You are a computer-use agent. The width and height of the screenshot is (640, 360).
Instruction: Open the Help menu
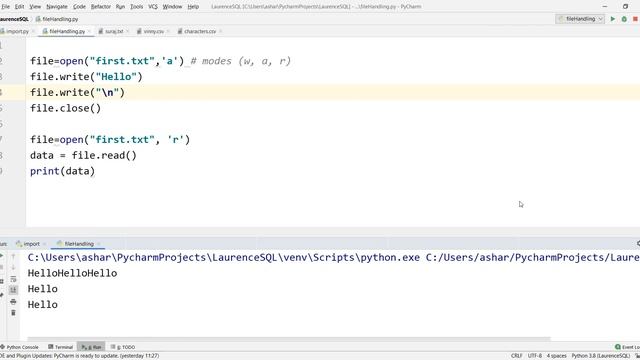193,7
